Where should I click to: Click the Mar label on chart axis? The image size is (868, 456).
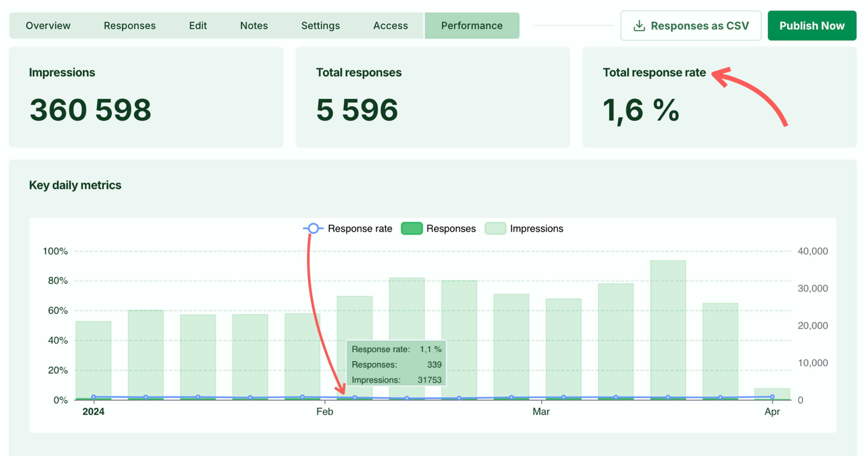point(541,411)
